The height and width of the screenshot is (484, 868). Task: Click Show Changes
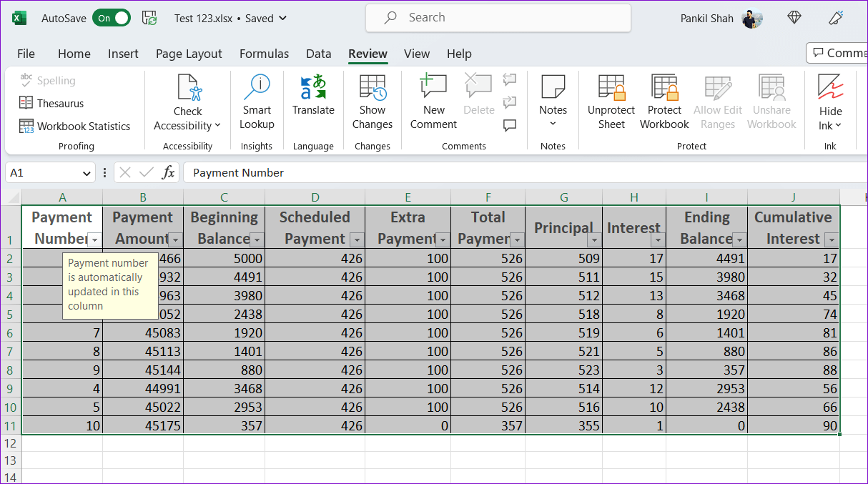coord(372,100)
